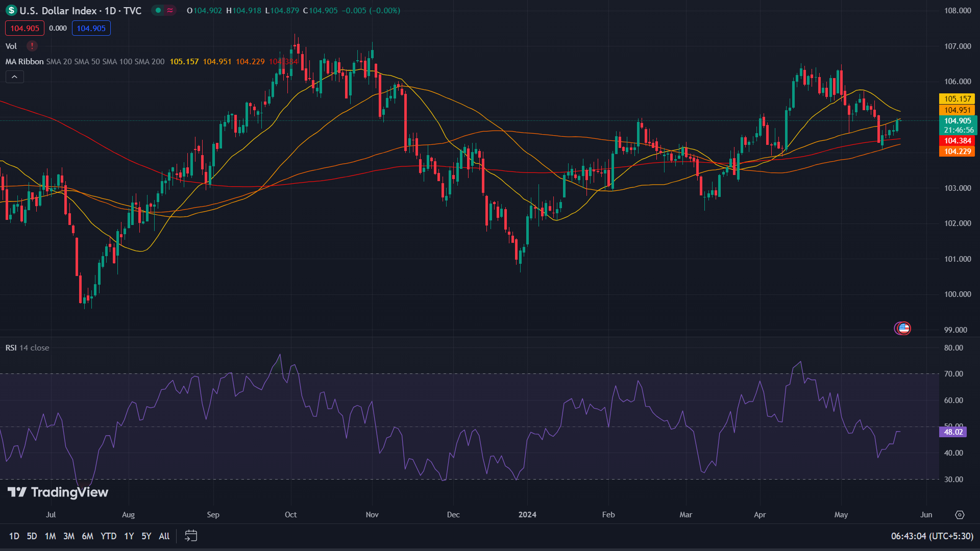Click the orange 104.951 price label

957,110
